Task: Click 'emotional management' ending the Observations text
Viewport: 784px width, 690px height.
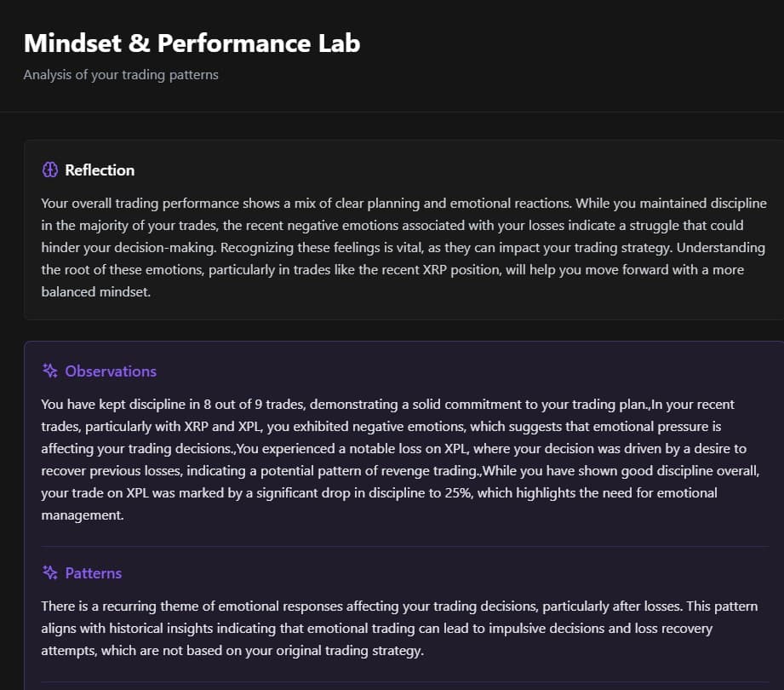Action: [83, 515]
